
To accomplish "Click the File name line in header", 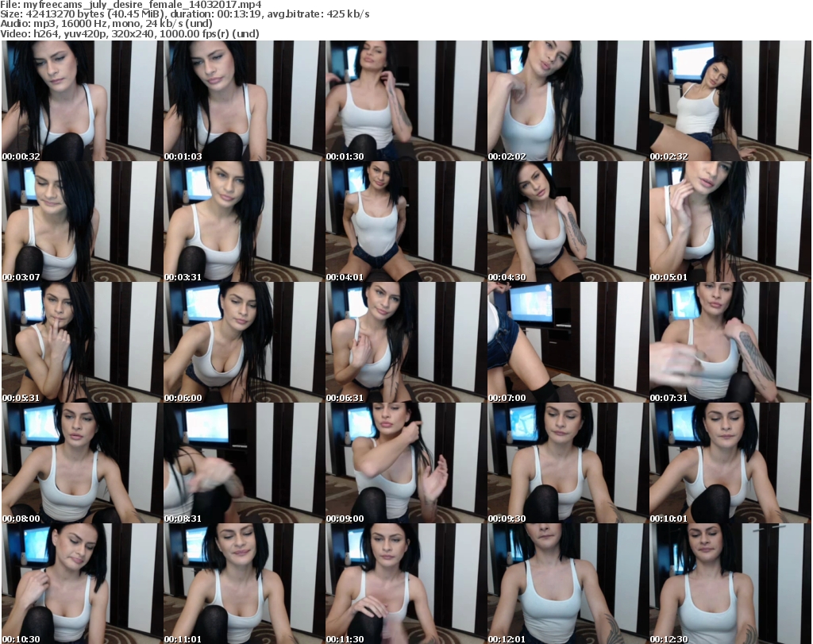I will click(131, 5).
